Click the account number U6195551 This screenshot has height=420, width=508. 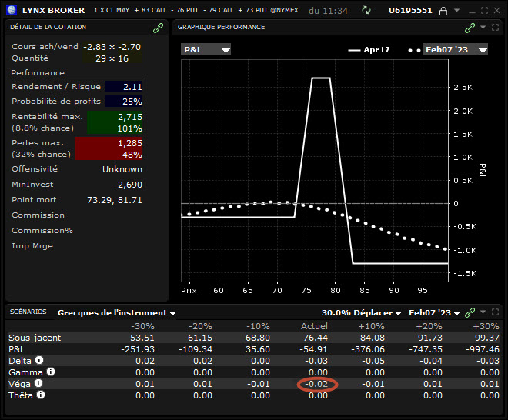[410, 10]
